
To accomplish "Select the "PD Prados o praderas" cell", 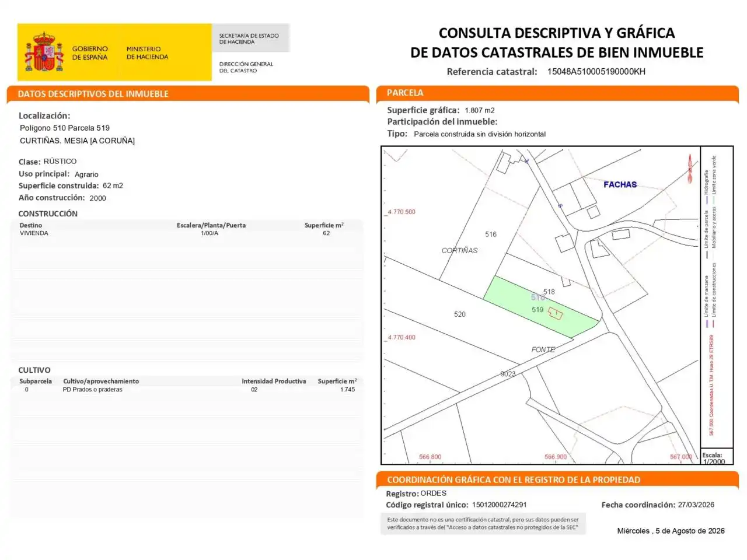I will click(92, 390).
